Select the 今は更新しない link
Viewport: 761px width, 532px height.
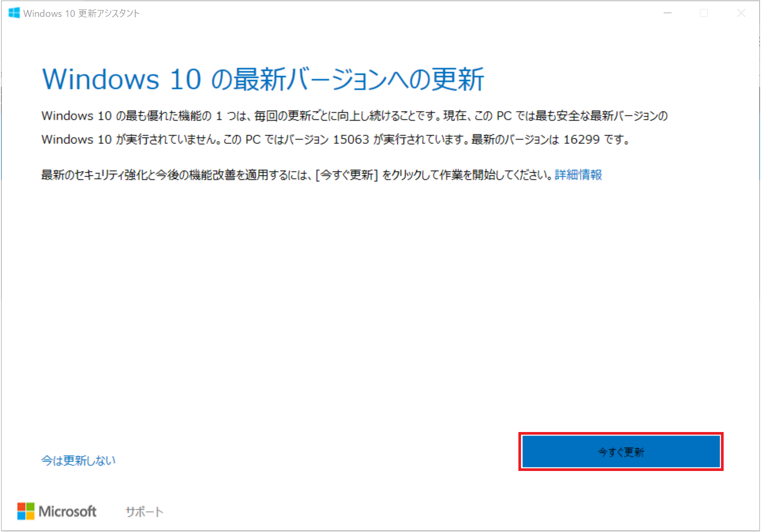tap(78, 460)
